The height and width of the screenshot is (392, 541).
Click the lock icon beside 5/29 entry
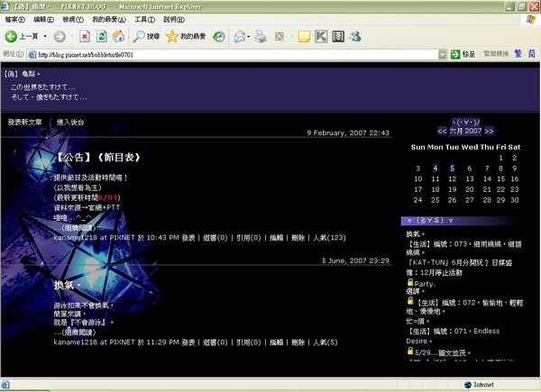[x=410, y=351]
